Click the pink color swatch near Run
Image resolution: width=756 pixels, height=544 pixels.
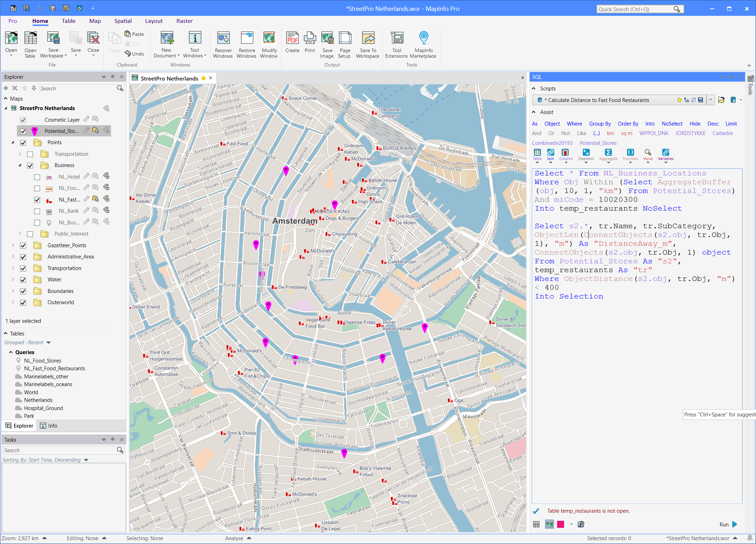click(x=561, y=524)
